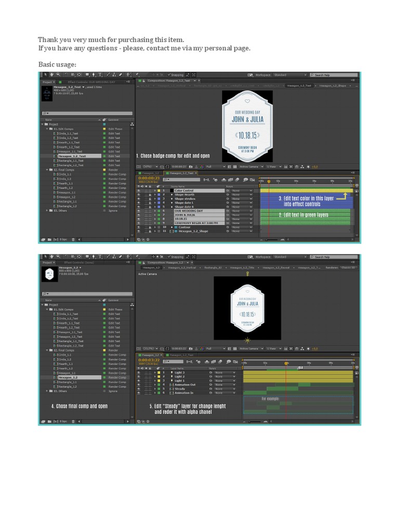The width and height of the screenshot is (399, 532).
Task: Click current time indicator in 0:00:03:22 timeline ruler
Action: (x=286, y=363)
